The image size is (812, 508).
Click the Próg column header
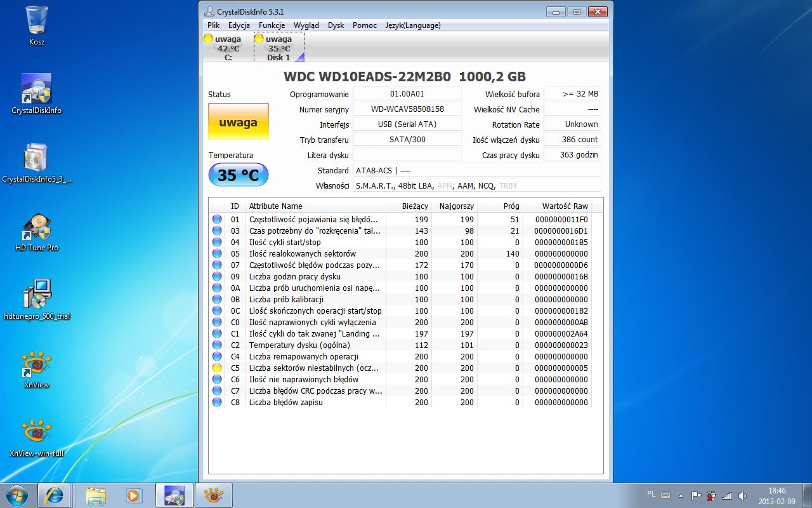point(501,206)
